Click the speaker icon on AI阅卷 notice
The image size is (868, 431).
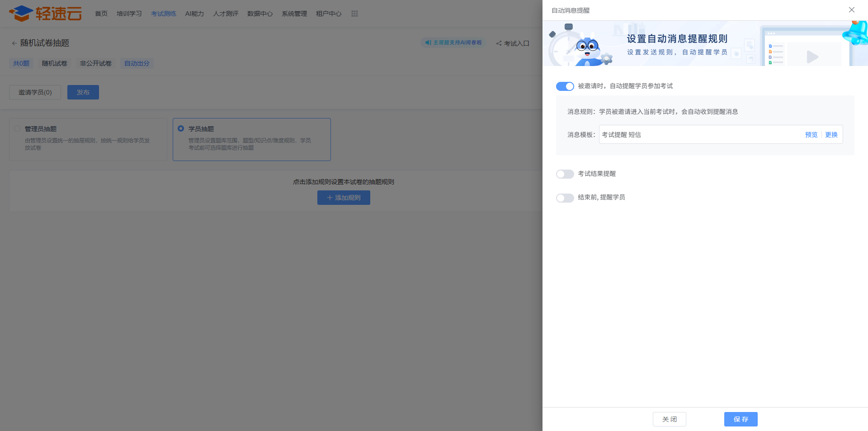428,43
